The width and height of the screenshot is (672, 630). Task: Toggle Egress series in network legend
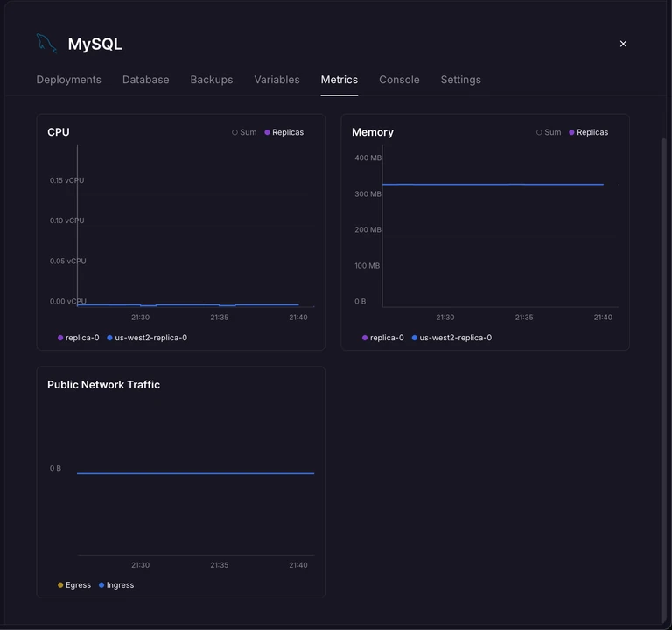click(x=74, y=585)
